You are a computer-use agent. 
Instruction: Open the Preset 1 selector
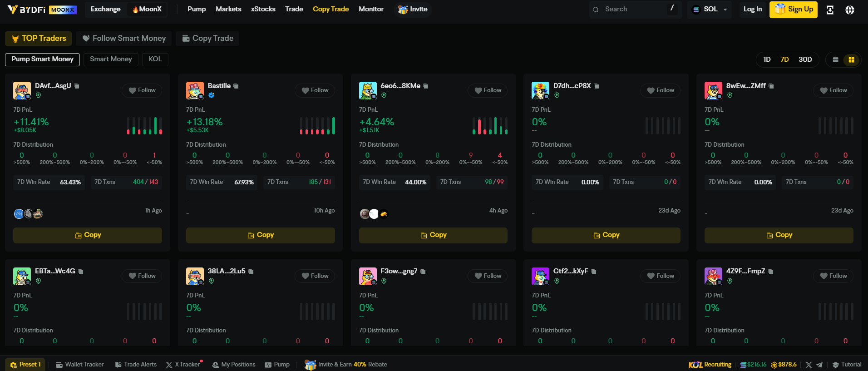point(25,364)
